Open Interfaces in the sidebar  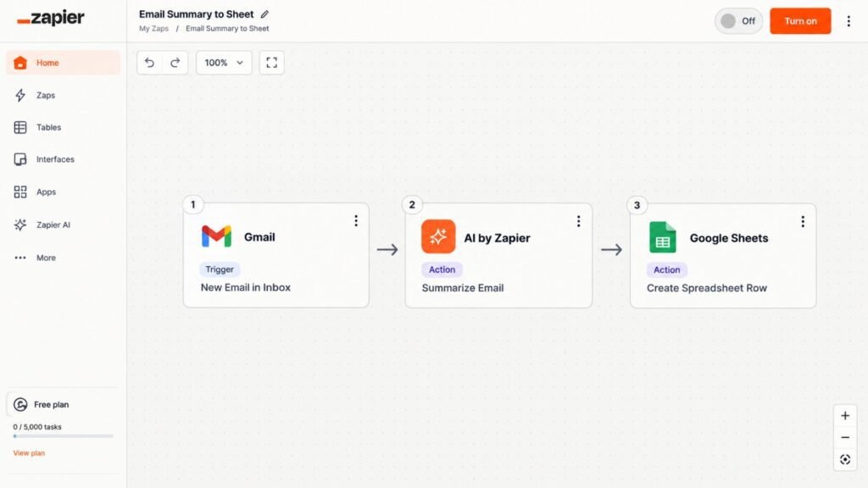pyautogui.click(x=63, y=159)
